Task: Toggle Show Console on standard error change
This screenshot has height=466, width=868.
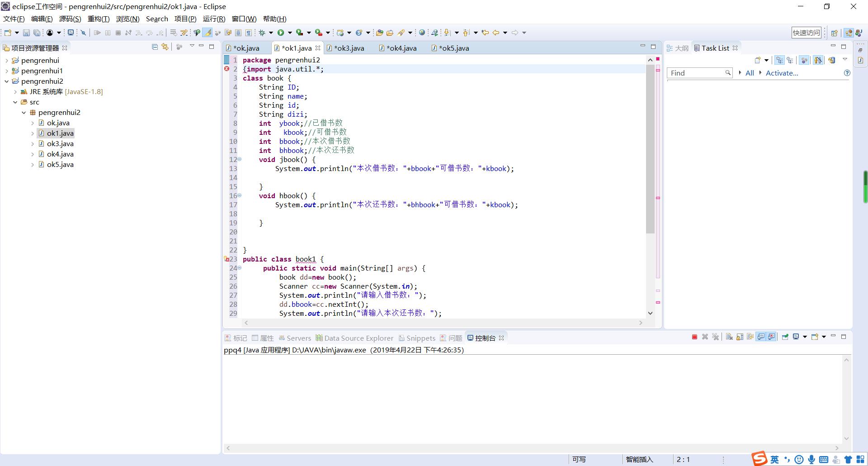Action: click(x=772, y=337)
